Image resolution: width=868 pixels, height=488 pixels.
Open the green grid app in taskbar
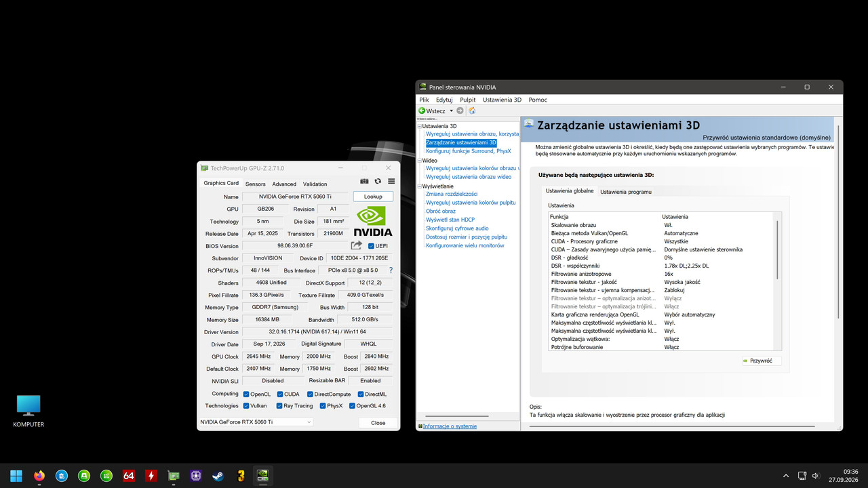pos(106,476)
